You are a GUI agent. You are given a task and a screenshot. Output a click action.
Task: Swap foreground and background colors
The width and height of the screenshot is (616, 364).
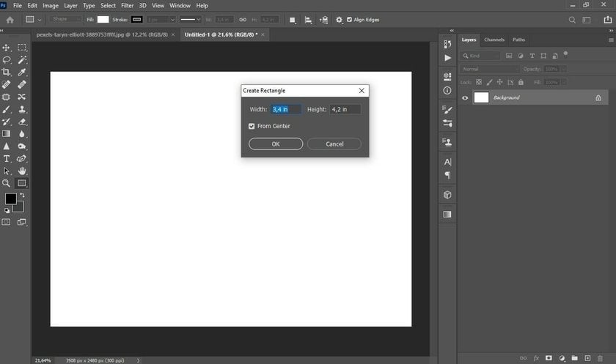[x=22, y=195]
